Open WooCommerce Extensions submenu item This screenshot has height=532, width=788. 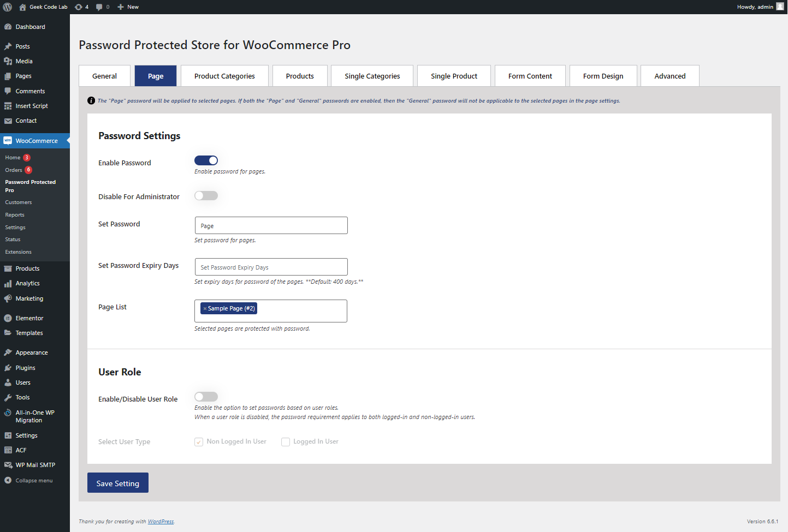pyautogui.click(x=19, y=252)
